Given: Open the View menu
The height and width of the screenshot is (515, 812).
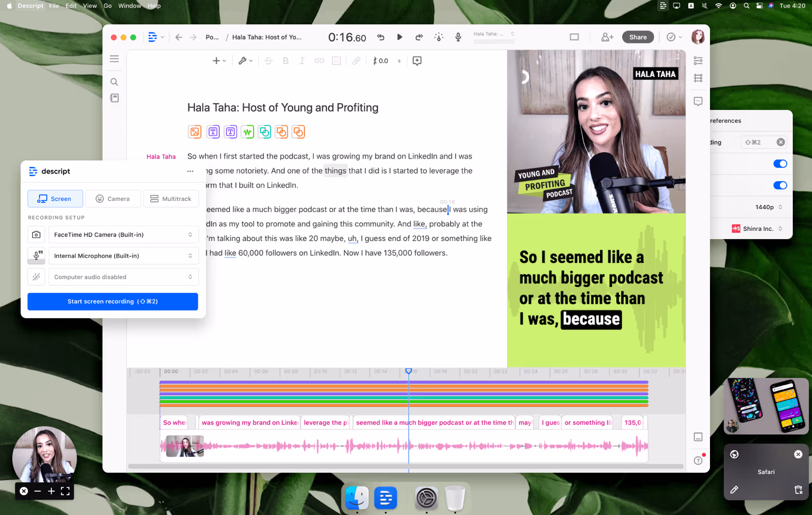Looking at the screenshot, I should (x=90, y=6).
